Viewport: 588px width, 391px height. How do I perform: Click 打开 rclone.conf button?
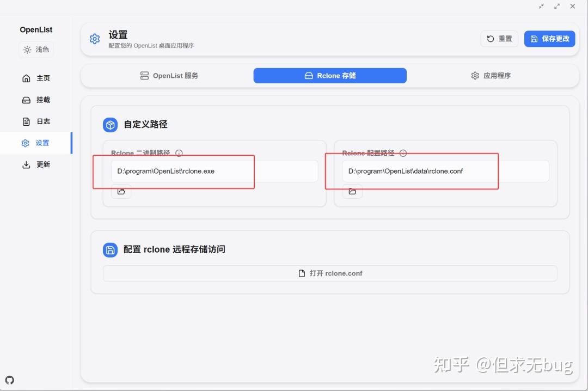(330, 273)
